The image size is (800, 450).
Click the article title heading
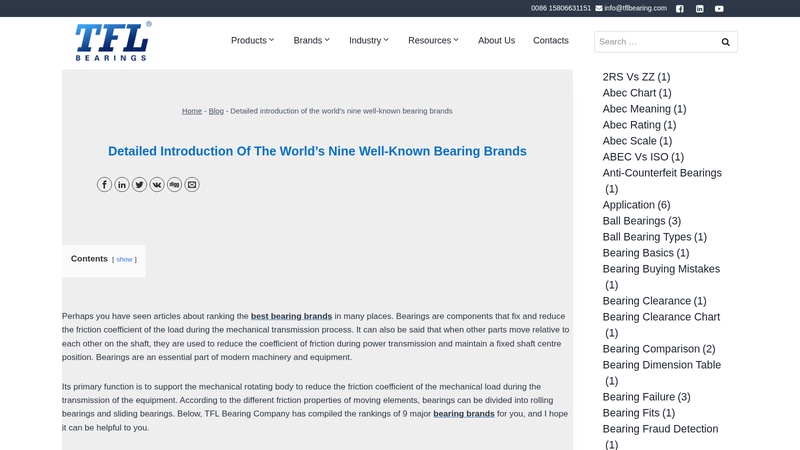pyautogui.click(x=317, y=151)
